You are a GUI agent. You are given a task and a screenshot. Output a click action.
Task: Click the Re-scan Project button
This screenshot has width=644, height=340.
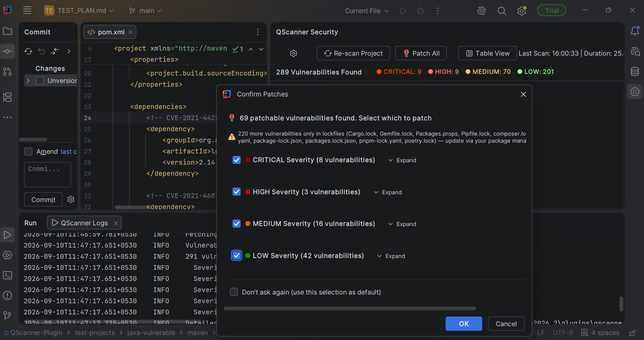coord(353,53)
